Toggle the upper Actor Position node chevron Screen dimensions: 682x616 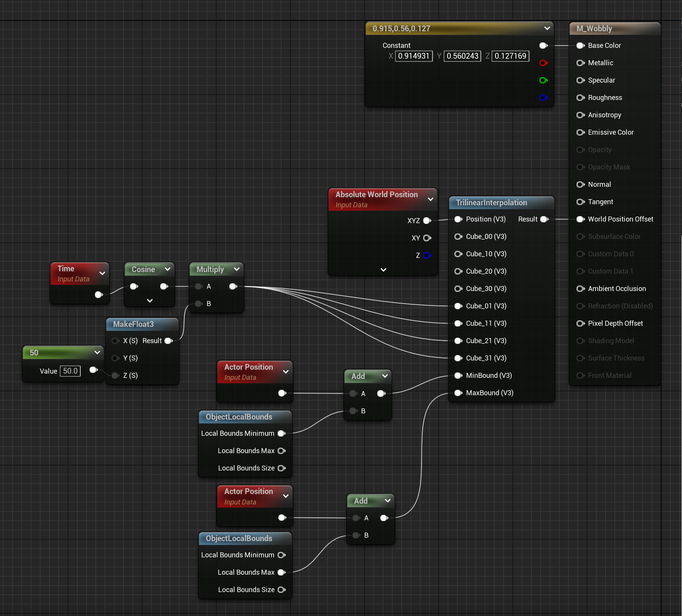pos(286,372)
